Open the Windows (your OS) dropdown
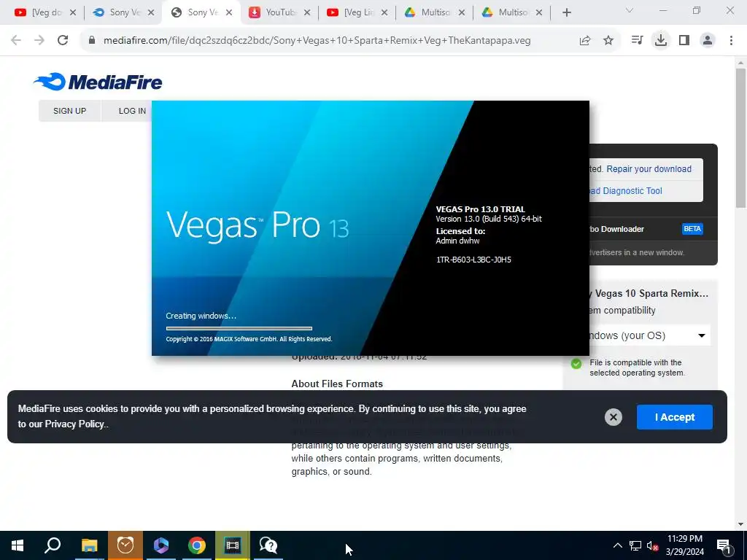 tap(649, 335)
